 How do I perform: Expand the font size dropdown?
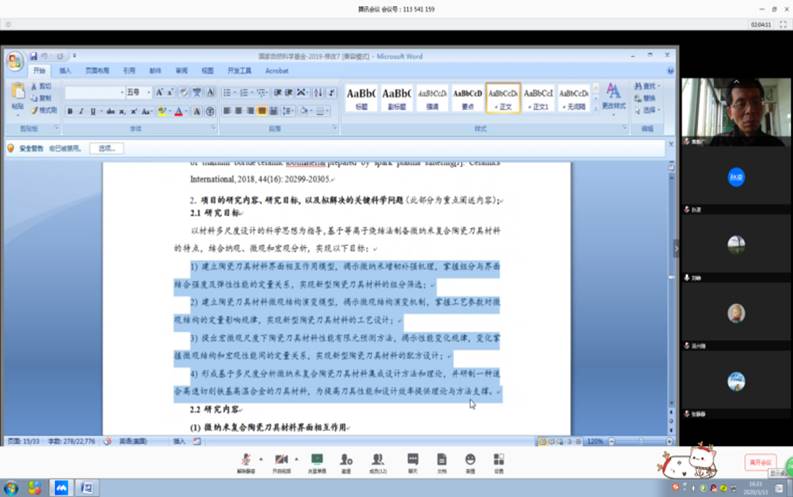[x=147, y=92]
